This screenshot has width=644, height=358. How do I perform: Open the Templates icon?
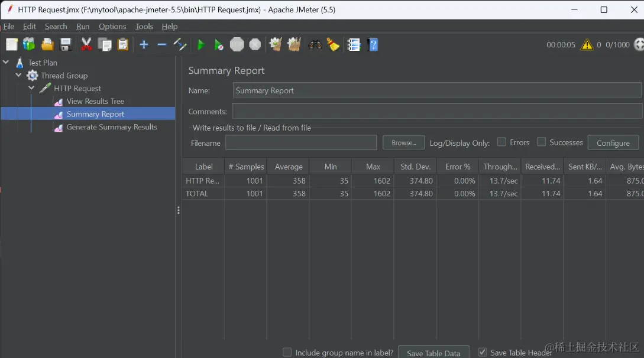tap(29, 44)
